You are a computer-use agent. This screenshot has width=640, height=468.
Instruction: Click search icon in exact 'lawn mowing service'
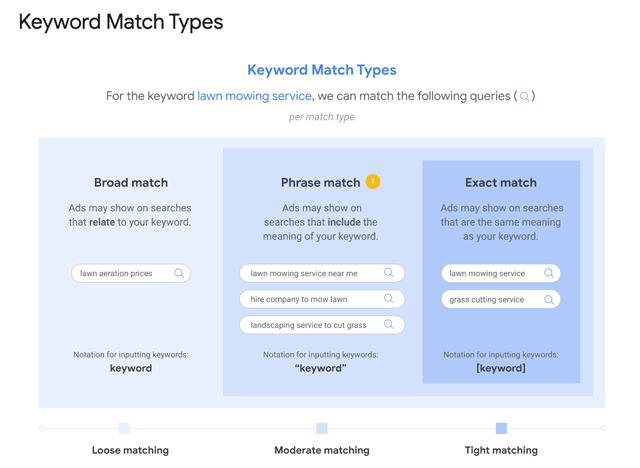(549, 273)
